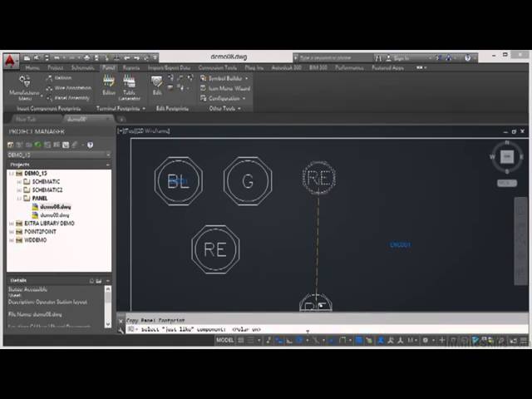532x399 pixels.
Task: Expand the SCHEMATIC folder
Action: 19,182
